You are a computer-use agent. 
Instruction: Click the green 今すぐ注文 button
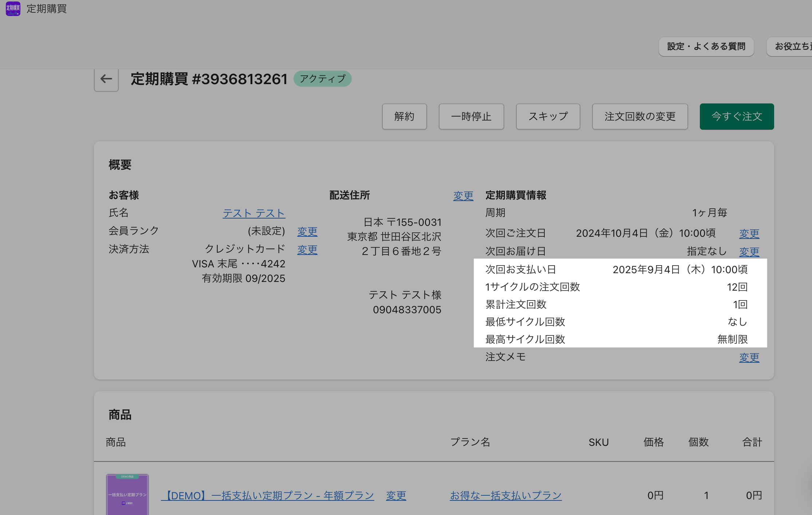[x=737, y=117]
